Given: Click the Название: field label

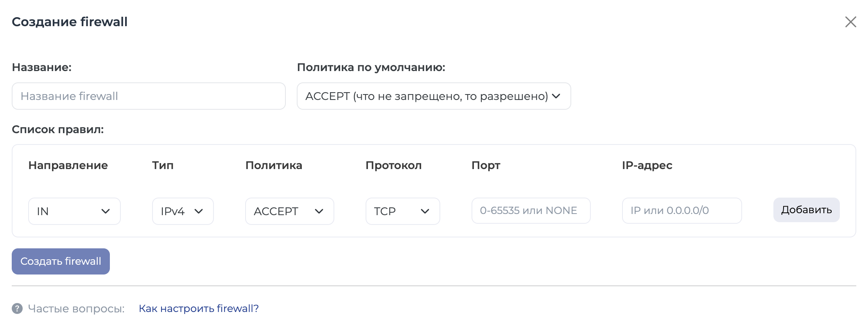Looking at the screenshot, I should (x=42, y=67).
